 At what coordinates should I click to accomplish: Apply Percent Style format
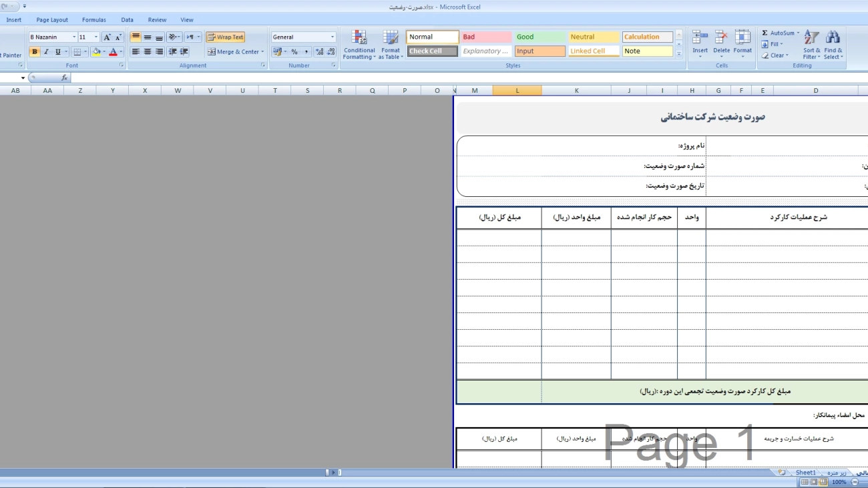pos(294,51)
